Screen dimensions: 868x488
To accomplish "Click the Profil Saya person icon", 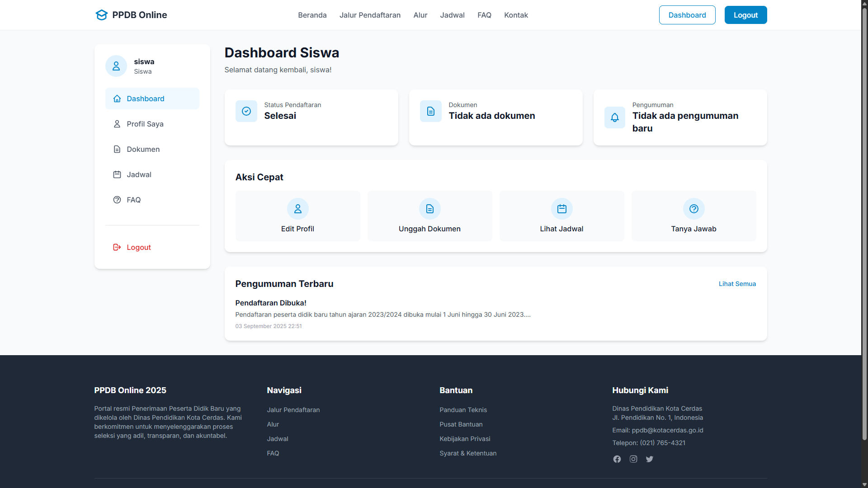I will (x=117, y=124).
